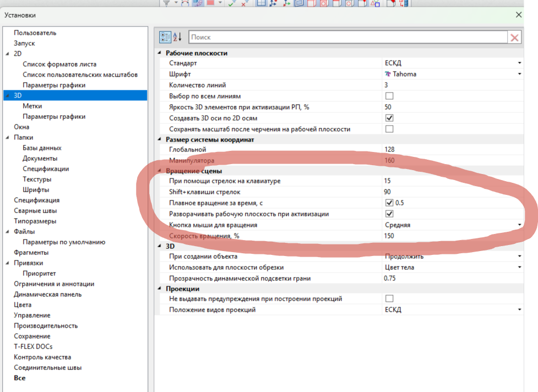Click the Поиск search field
Screen dimensions: 538x392
(x=347, y=37)
